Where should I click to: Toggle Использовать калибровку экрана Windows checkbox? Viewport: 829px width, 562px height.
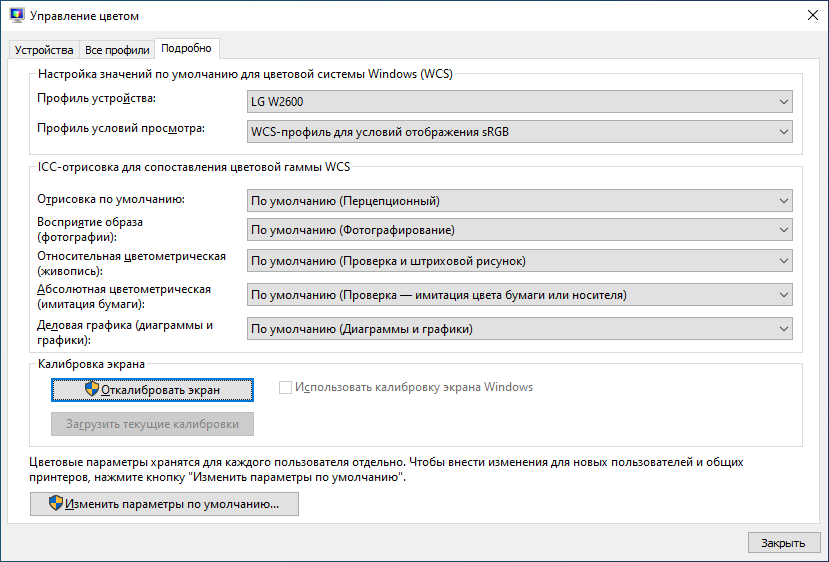click(285, 388)
